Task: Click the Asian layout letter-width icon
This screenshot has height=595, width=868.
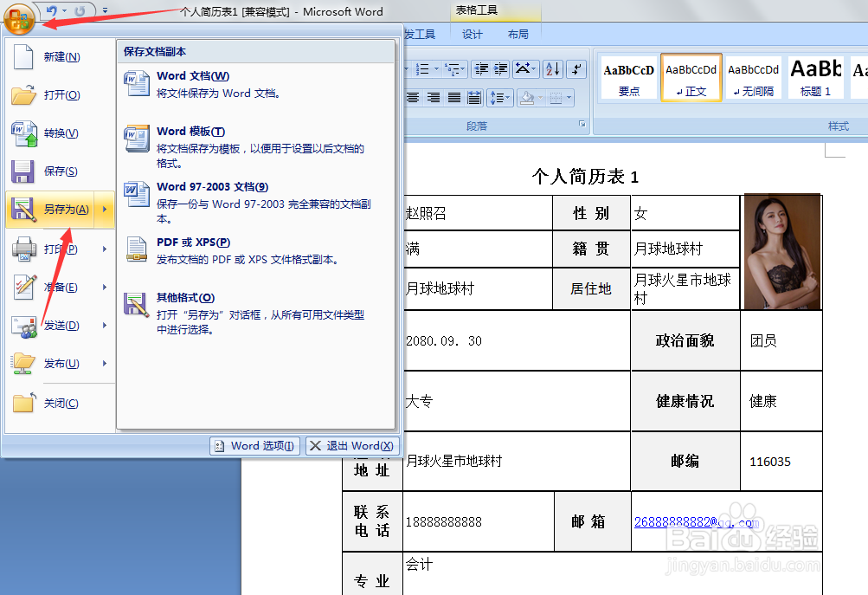Action: [x=522, y=69]
